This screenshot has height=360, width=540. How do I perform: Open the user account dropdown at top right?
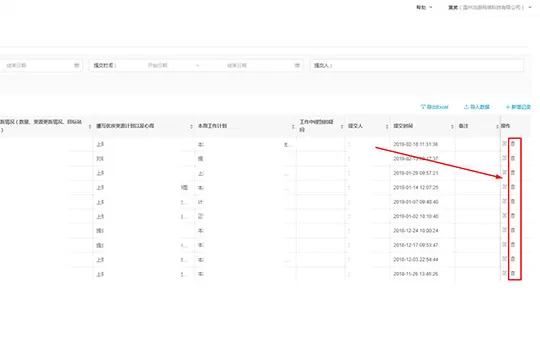pyautogui.click(x=490, y=7)
